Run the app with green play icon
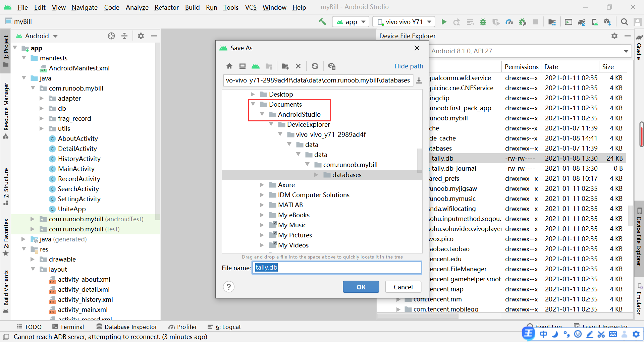Viewport: 644px width, 342px height. point(444,22)
